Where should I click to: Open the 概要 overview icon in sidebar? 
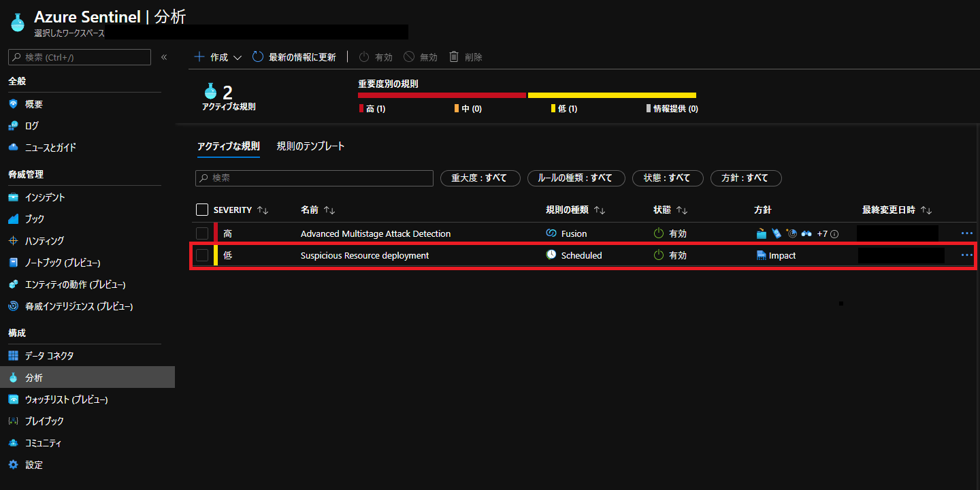[13, 104]
